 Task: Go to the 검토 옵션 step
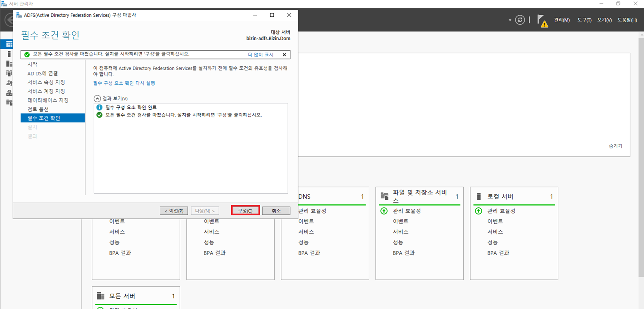click(38, 109)
